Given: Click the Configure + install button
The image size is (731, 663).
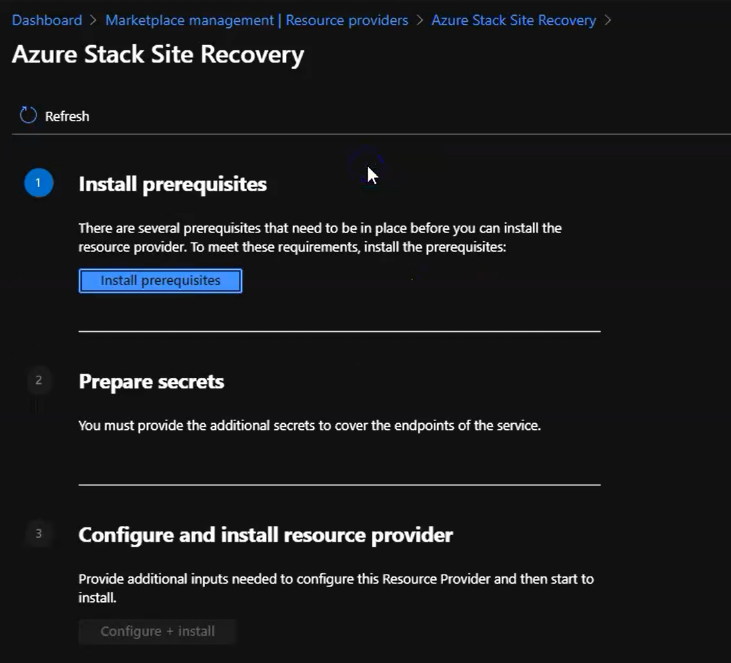Looking at the screenshot, I should (157, 631).
